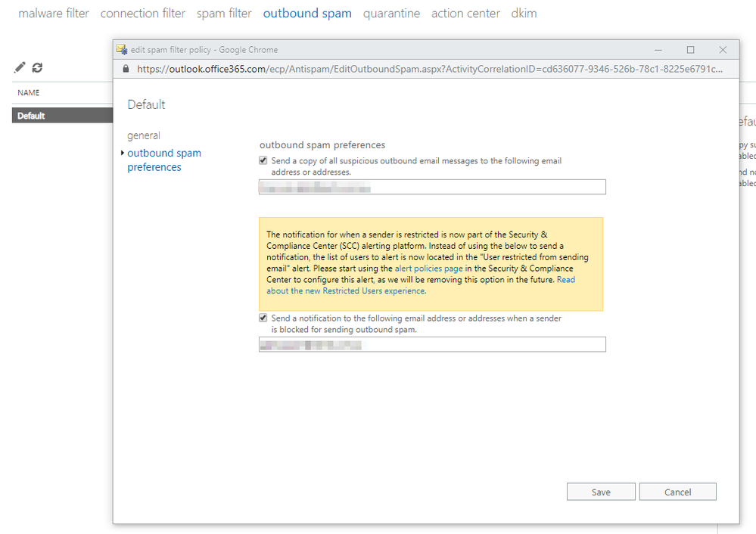
Task: Open the alert policies page link
Action: [428, 269]
